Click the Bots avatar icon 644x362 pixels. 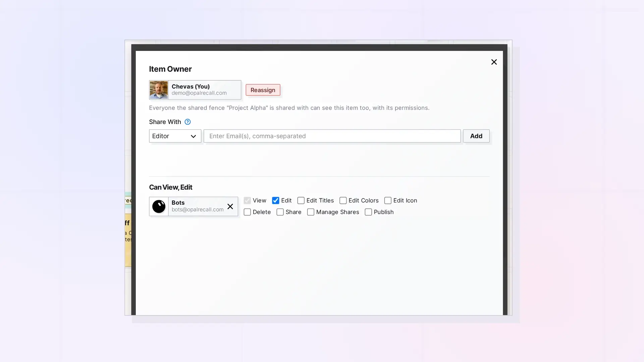pyautogui.click(x=159, y=206)
